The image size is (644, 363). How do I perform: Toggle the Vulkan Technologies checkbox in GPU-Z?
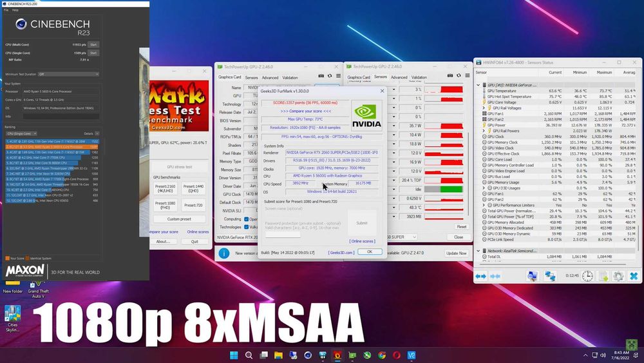[247, 227]
